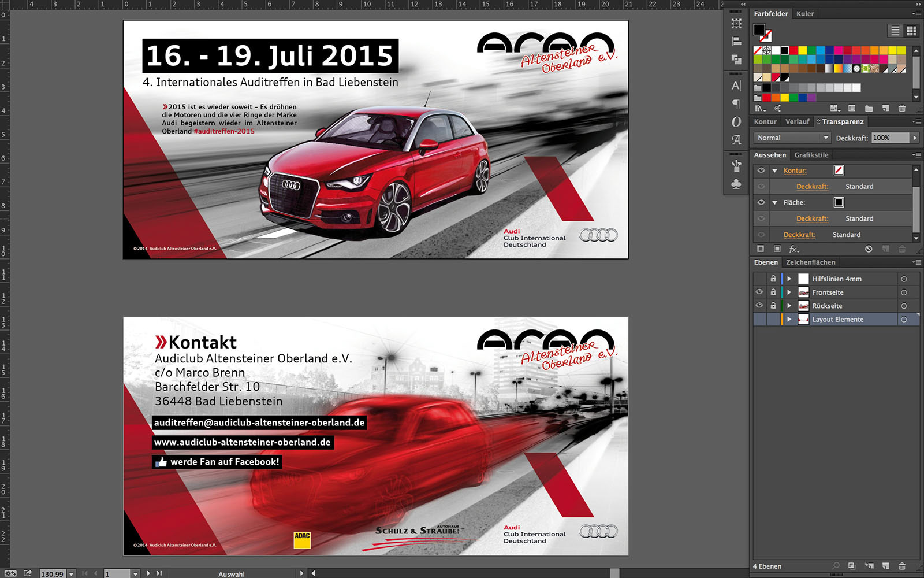Create new layer in Ebenen panel
924x578 pixels.
tap(885, 566)
